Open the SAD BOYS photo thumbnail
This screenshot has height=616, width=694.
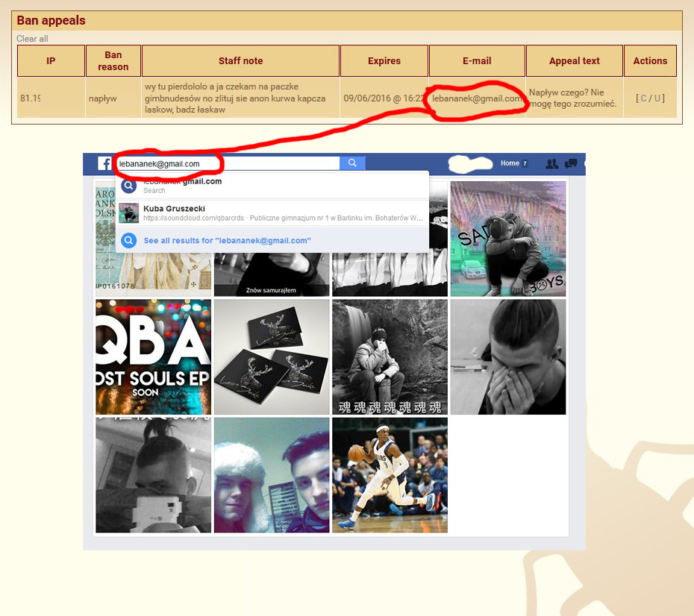508,239
